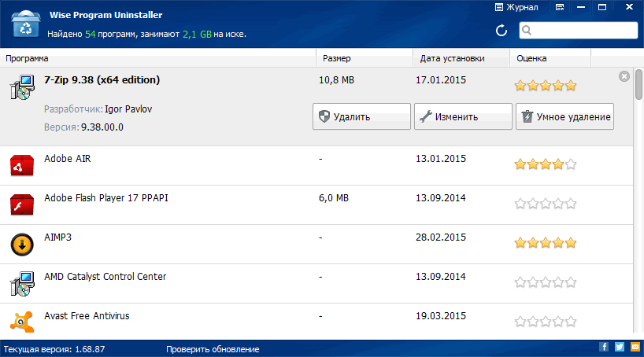This screenshot has height=357, width=644.
Task: Click the Adobe AIR icon
Action: click(22, 165)
